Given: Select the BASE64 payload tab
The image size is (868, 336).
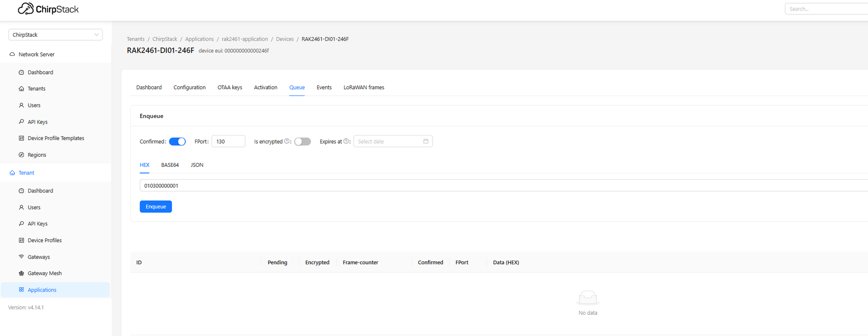Looking at the screenshot, I should click(x=170, y=165).
